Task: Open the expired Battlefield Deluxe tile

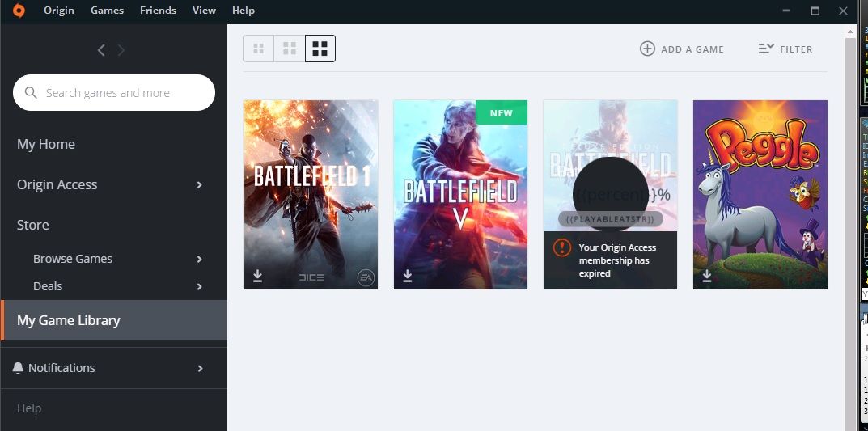Action: [610, 195]
